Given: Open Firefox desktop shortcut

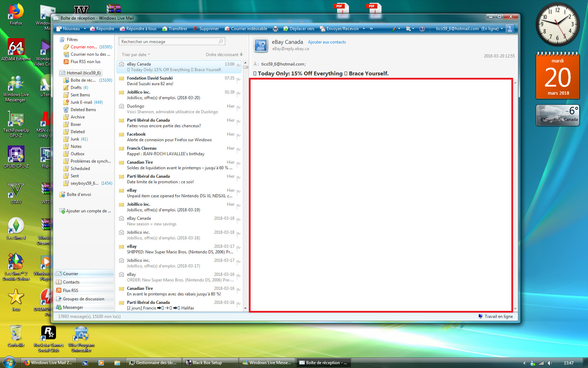Looking at the screenshot, I should pyautogui.click(x=16, y=15).
